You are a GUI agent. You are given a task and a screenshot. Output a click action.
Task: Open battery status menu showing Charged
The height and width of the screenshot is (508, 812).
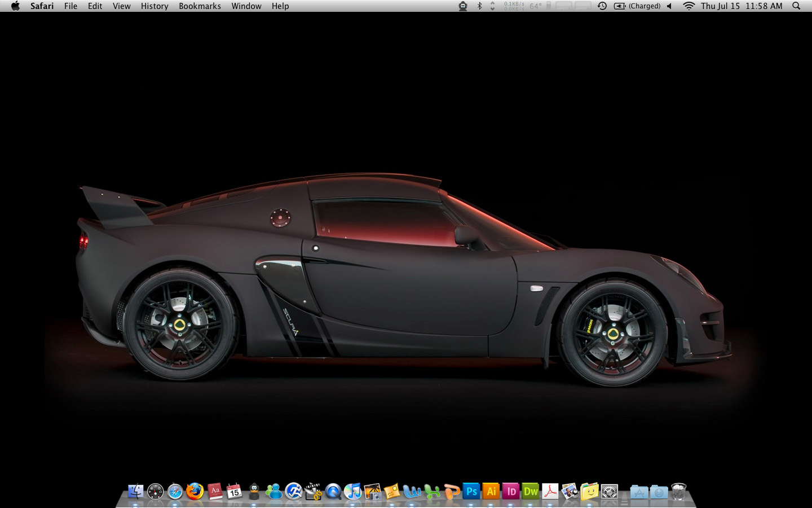coord(637,6)
